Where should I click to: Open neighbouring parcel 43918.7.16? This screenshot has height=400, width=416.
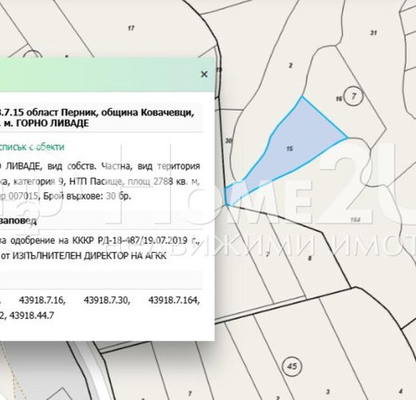42,300
